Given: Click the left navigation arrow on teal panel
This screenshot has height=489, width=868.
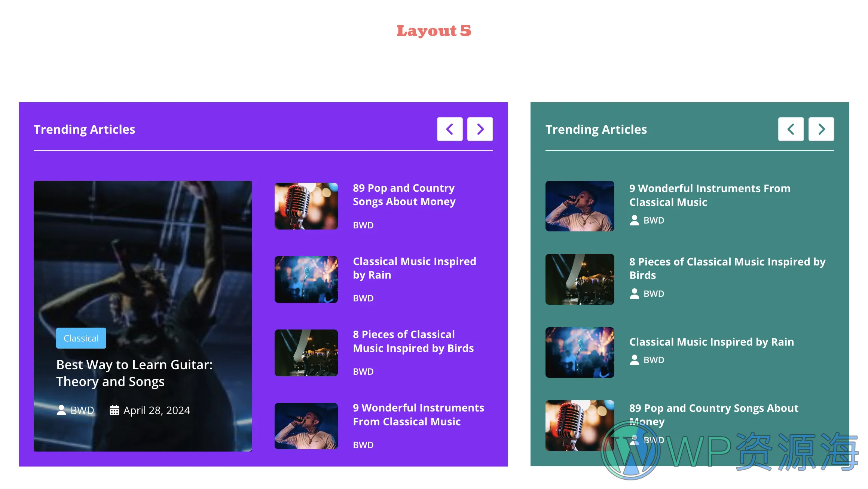Looking at the screenshot, I should 791,129.
